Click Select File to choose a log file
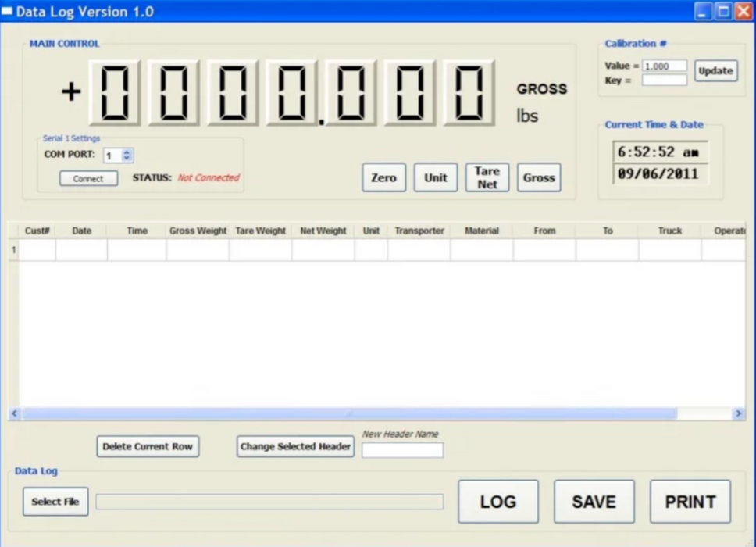Screen dimensions: 756x547 click(x=55, y=501)
